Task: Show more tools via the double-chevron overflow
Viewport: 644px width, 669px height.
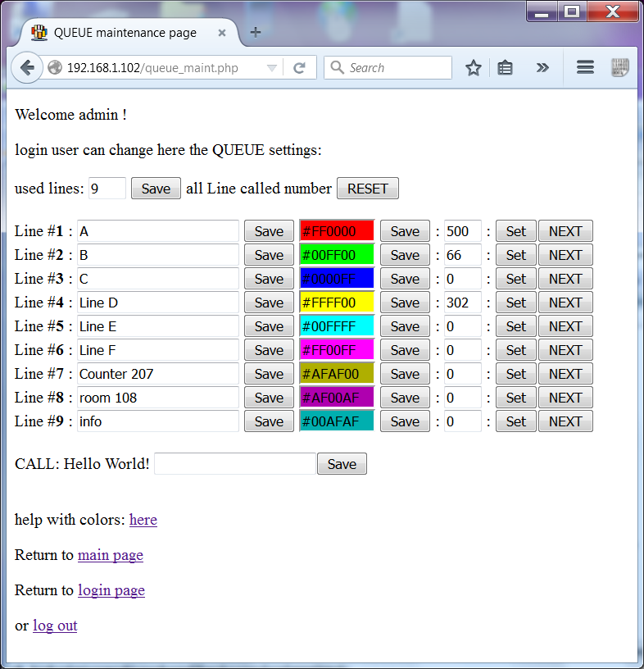Action: tap(542, 68)
